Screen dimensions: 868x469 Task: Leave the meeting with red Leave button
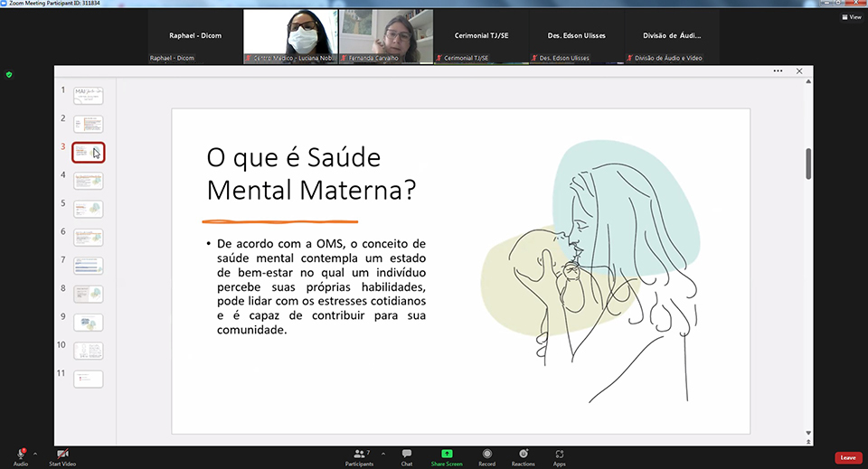(847, 457)
